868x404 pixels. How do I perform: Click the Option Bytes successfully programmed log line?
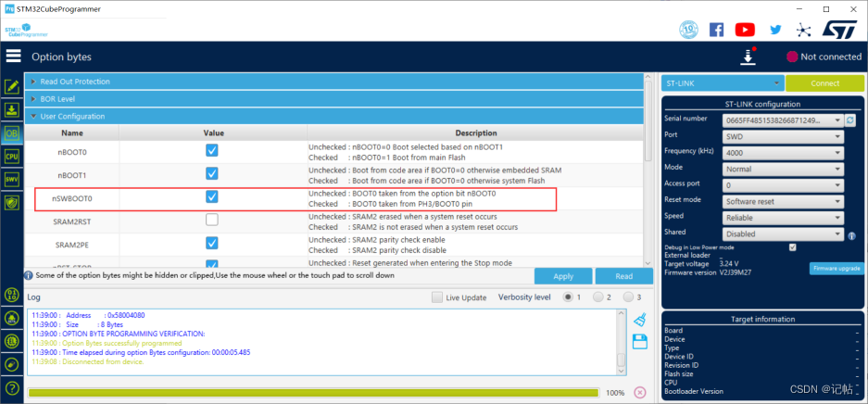(x=107, y=343)
